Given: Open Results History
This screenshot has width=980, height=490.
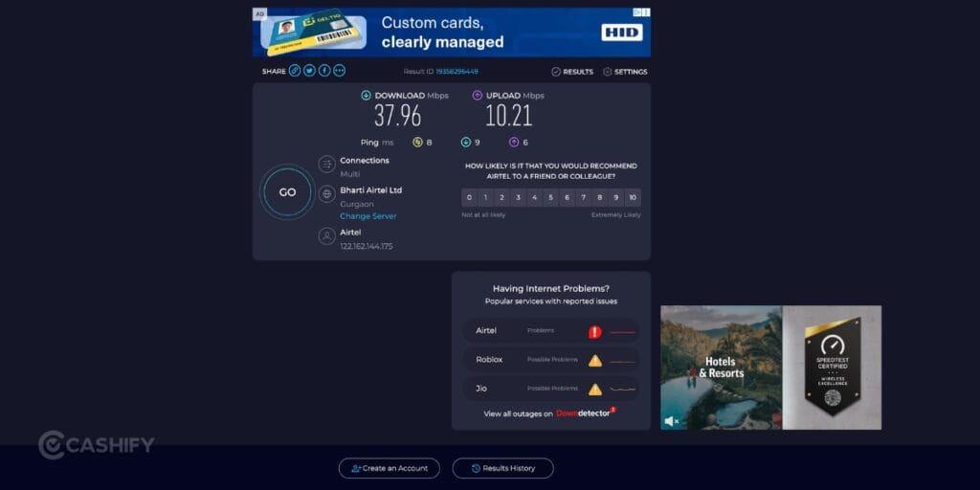Looking at the screenshot, I should (503, 468).
